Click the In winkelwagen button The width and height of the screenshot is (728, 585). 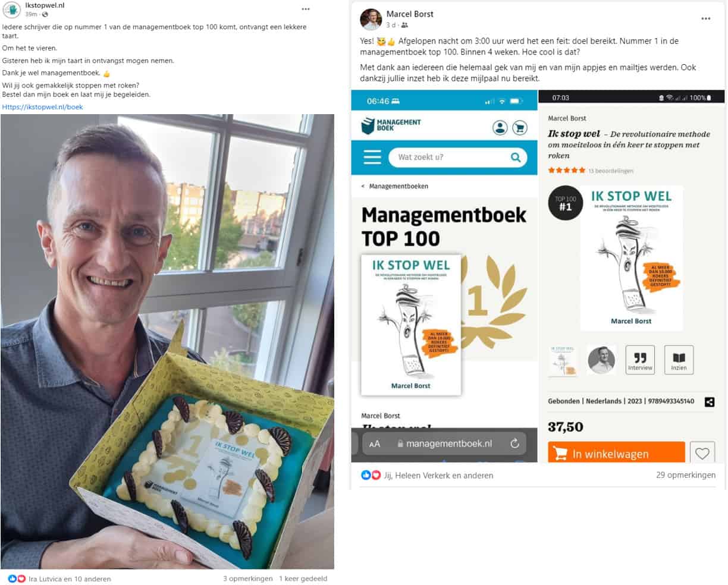tap(616, 454)
